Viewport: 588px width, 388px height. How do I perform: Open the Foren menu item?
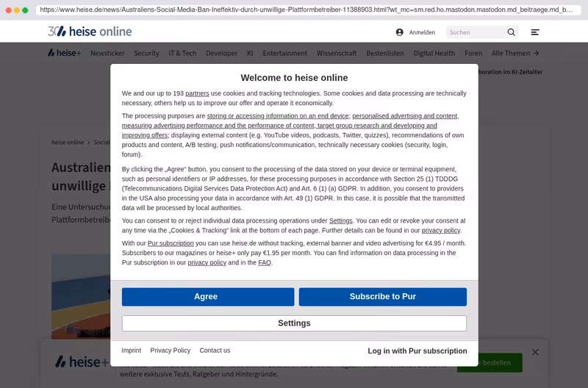tap(473, 53)
